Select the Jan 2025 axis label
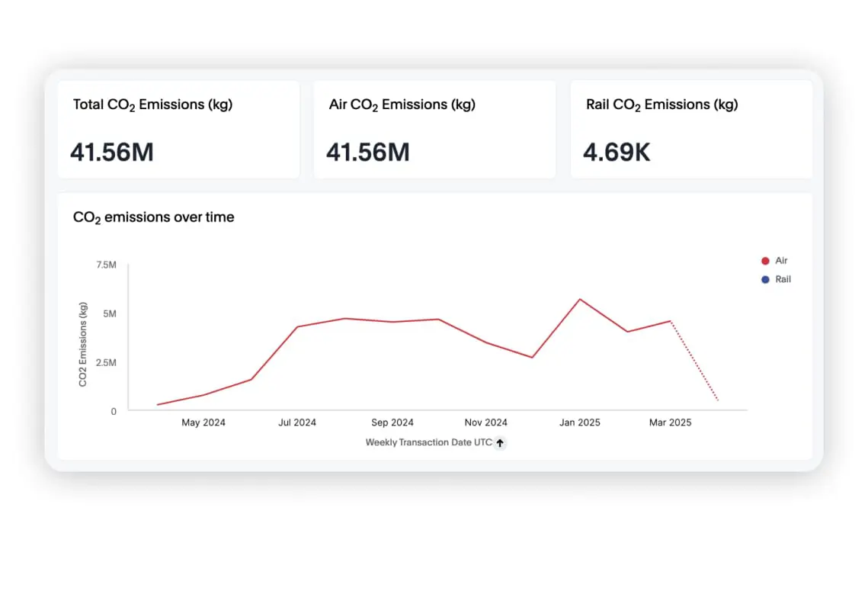 click(x=579, y=422)
